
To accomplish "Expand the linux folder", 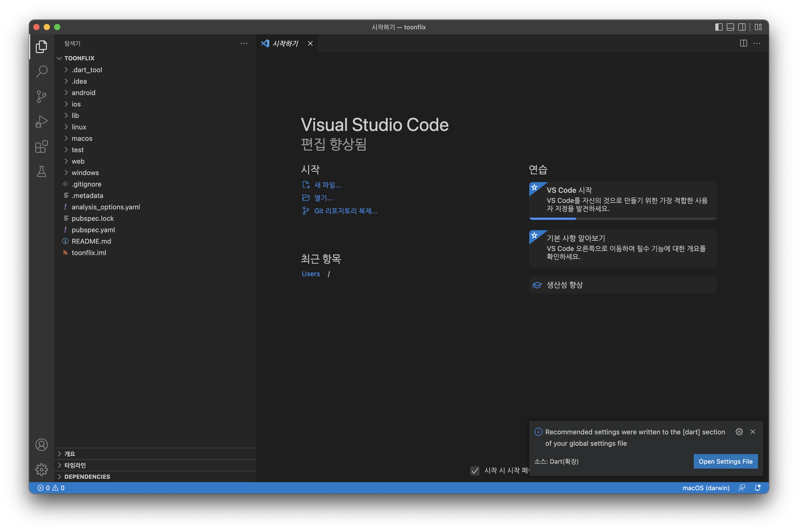I will (x=155, y=127).
